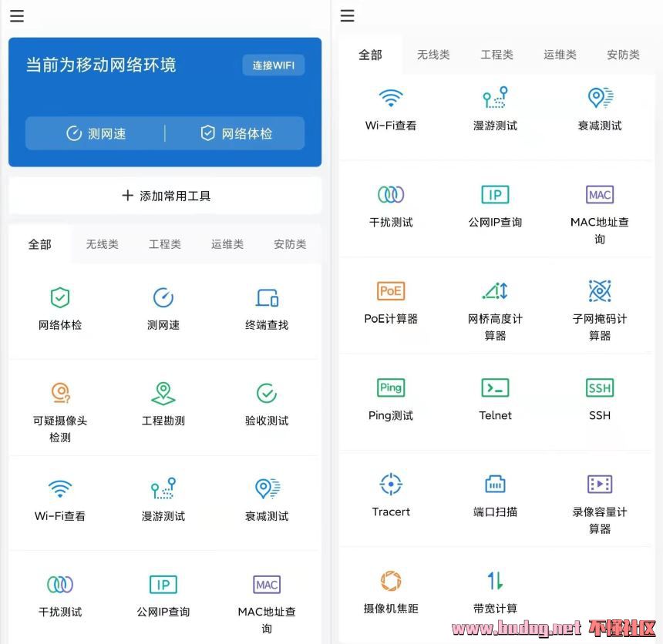
Task: Start the 验收测试 acceptance test
Action: [x=267, y=404]
